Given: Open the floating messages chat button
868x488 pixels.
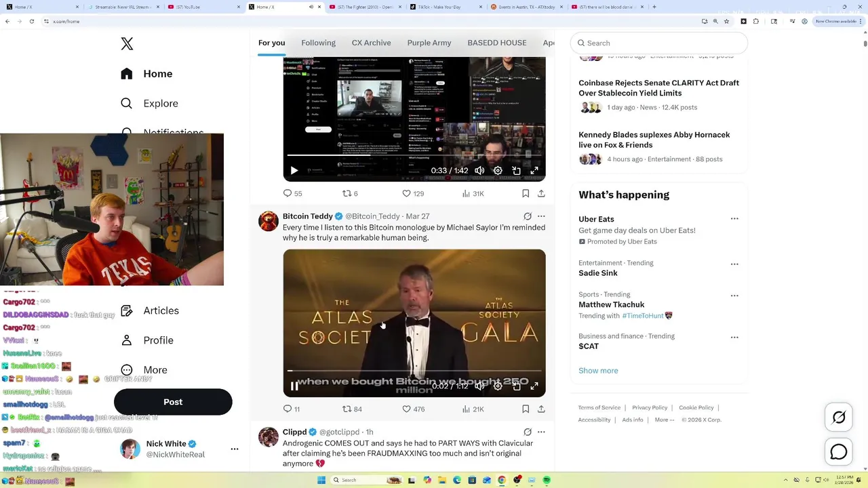Looking at the screenshot, I should tap(839, 451).
